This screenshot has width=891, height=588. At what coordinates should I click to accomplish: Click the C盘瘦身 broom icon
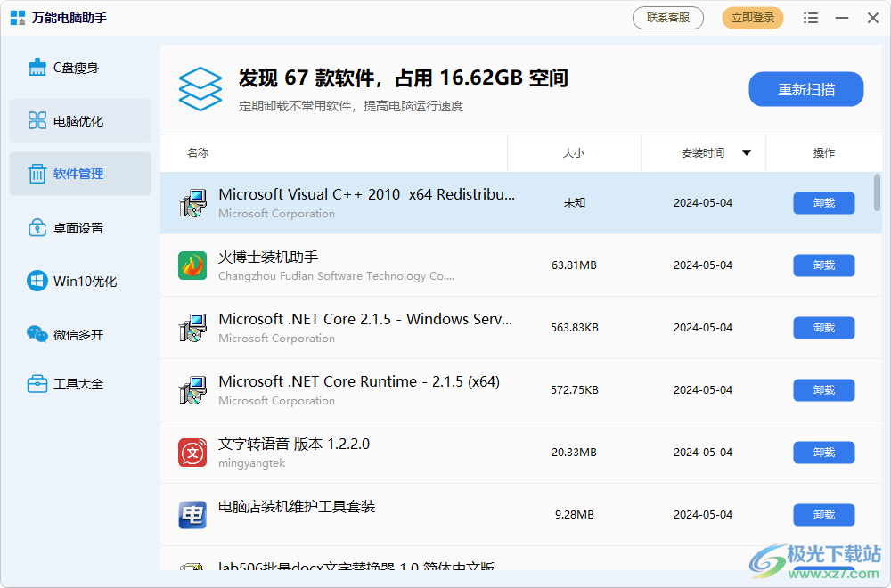[37, 68]
